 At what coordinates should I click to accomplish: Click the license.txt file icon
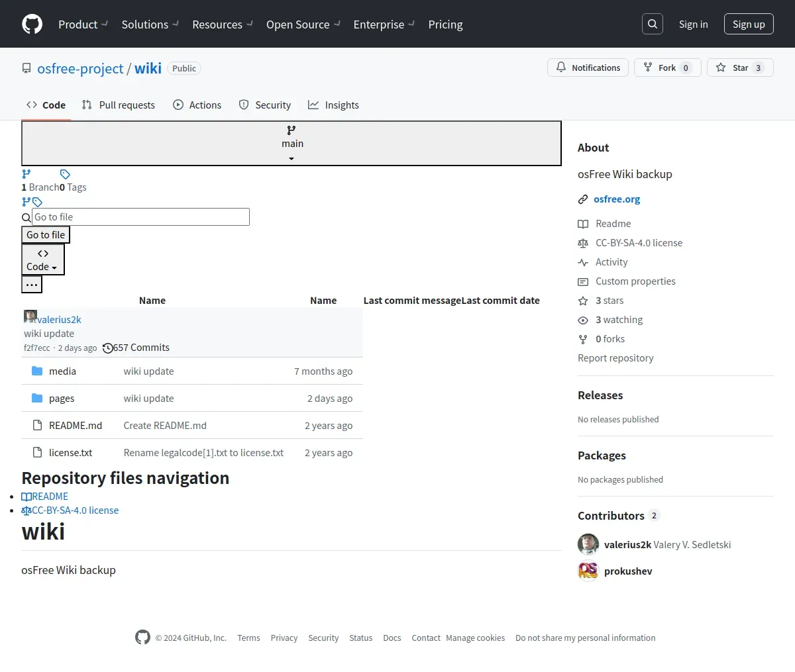tap(38, 452)
